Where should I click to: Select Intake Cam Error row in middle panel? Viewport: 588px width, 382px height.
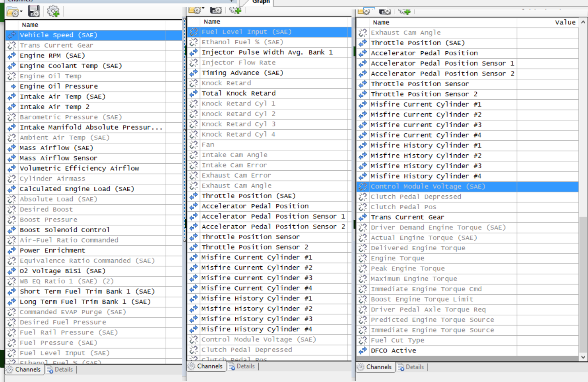(269, 165)
